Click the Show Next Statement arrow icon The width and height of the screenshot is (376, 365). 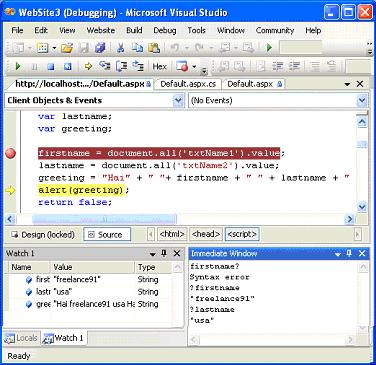88,66
